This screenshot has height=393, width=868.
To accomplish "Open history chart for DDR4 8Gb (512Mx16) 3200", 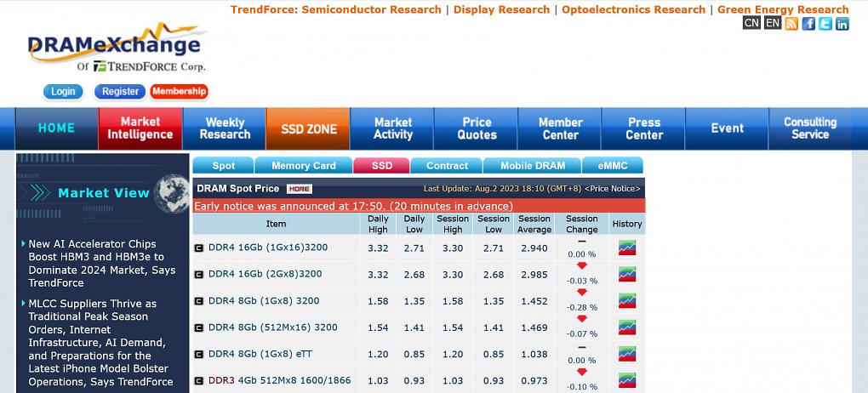I will (x=627, y=327).
